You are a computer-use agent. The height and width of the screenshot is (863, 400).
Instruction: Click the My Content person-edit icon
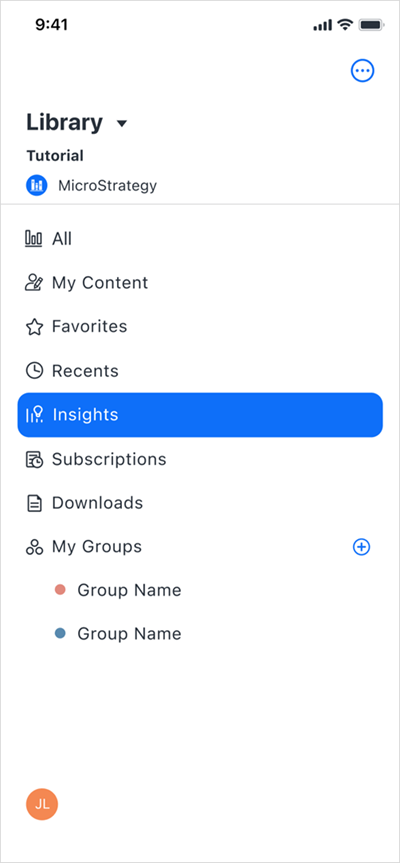[x=34, y=282]
